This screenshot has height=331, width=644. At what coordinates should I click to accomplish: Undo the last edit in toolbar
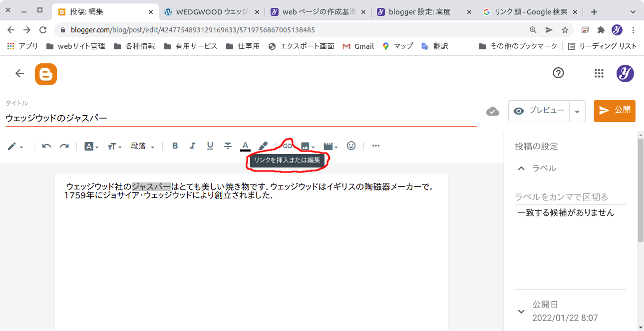pos(46,146)
